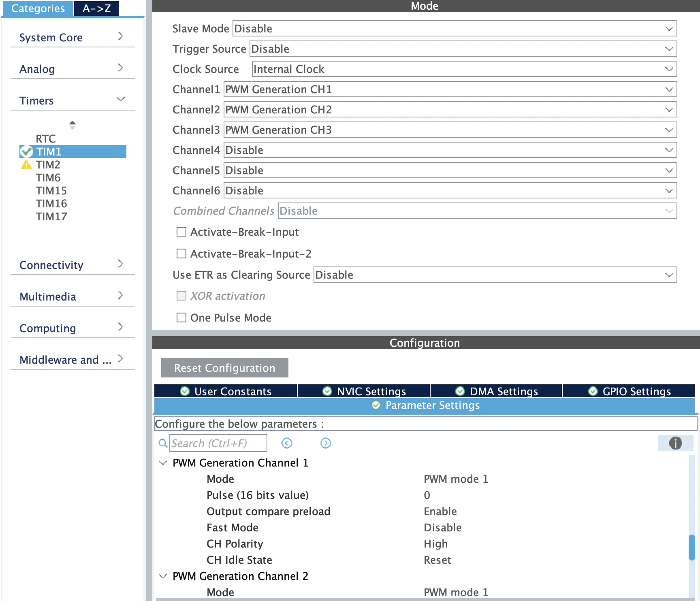Collapse the Timers category
This screenshot has width=700, height=601.
(x=72, y=100)
